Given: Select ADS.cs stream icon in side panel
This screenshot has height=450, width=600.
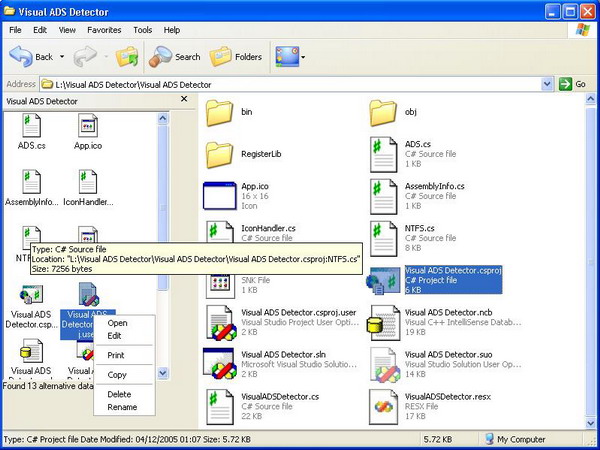Looking at the screenshot, I should click(x=31, y=126).
